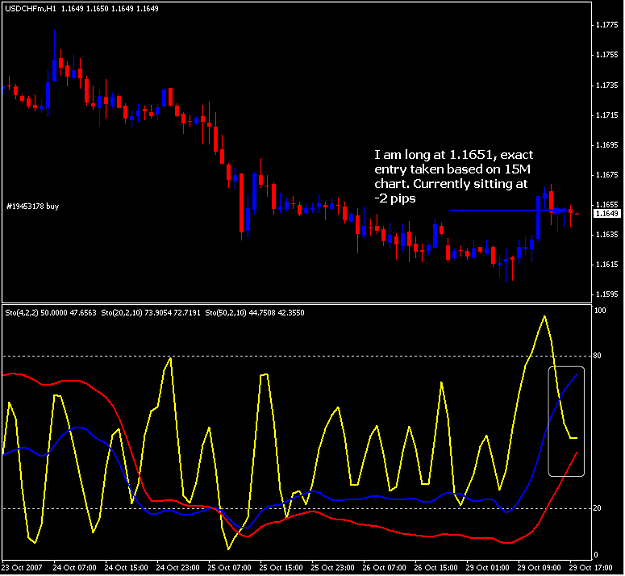Click the 1.1655 price axis label

click(607, 204)
